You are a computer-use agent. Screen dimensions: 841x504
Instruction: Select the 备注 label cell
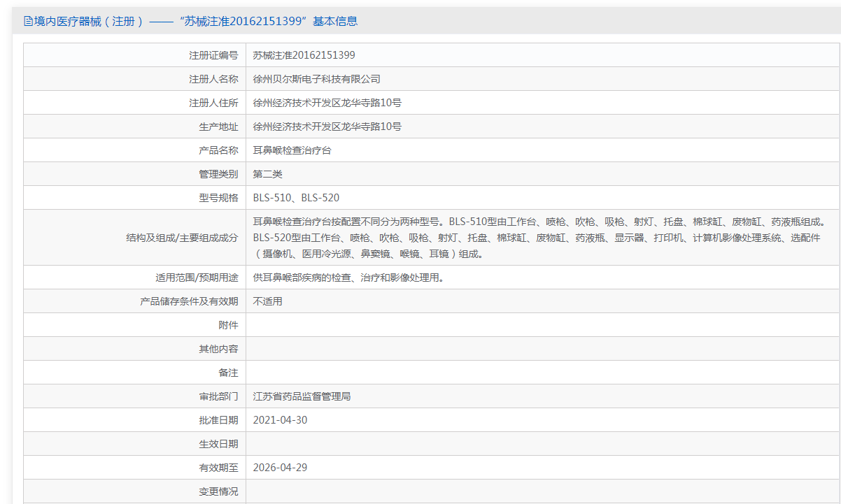point(134,373)
